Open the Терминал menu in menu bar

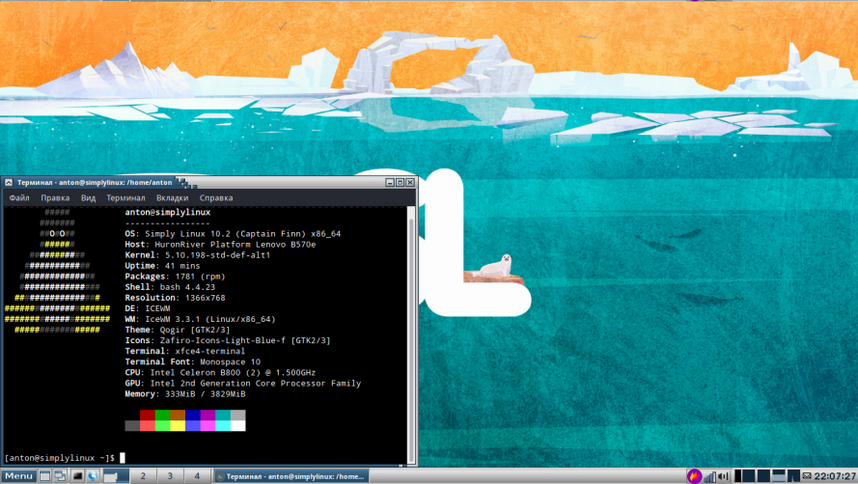[126, 198]
